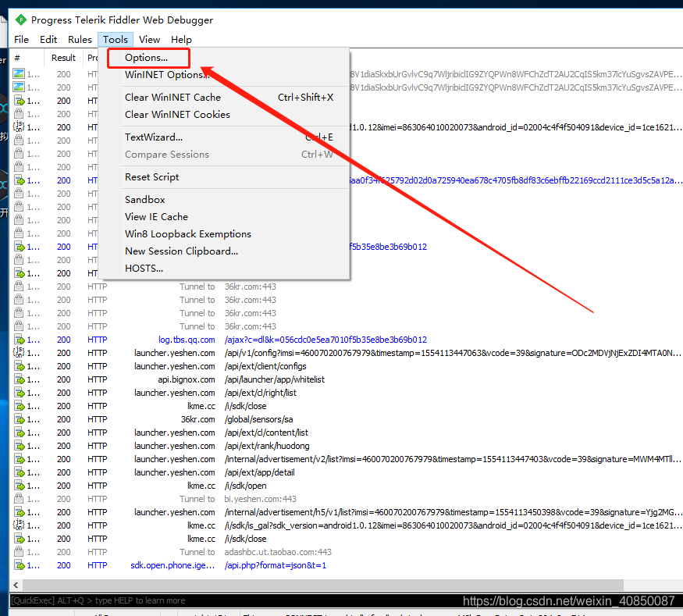Click the icon of the sdk.open.phone.ige... row
The width and height of the screenshot is (683, 616).
pyautogui.click(x=20, y=565)
